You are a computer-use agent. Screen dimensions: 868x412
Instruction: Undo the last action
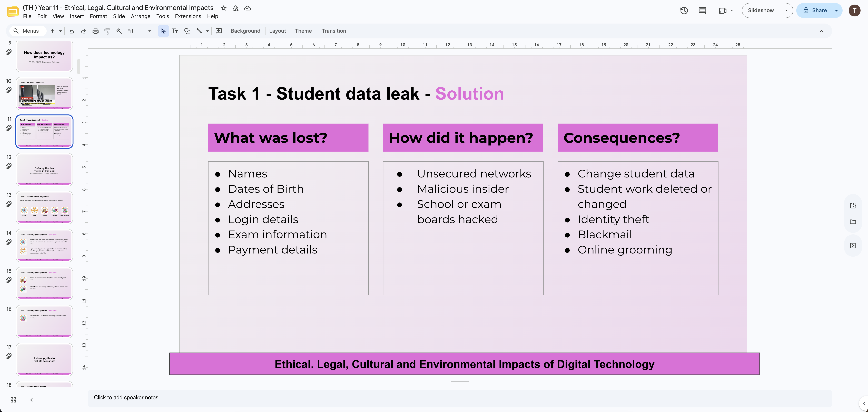[x=72, y=31]
